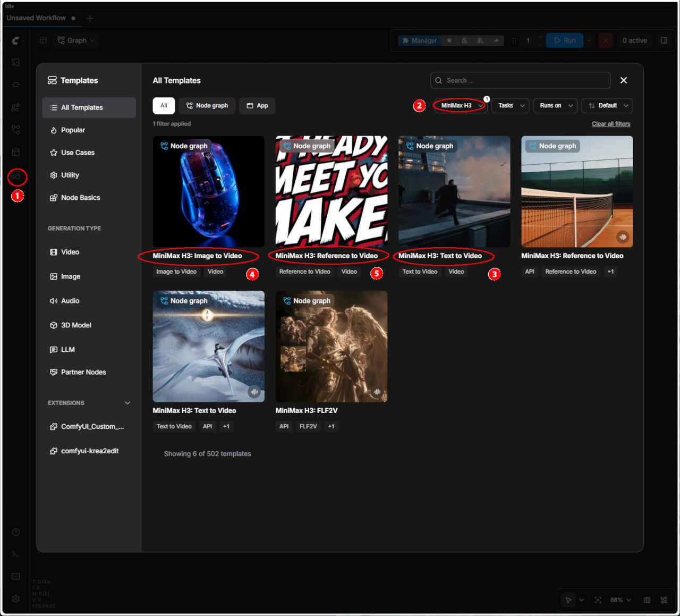Switch to the Unsaved Workflow tab
The height and width of the screenshot is (616, 680).
pos(40,18)
